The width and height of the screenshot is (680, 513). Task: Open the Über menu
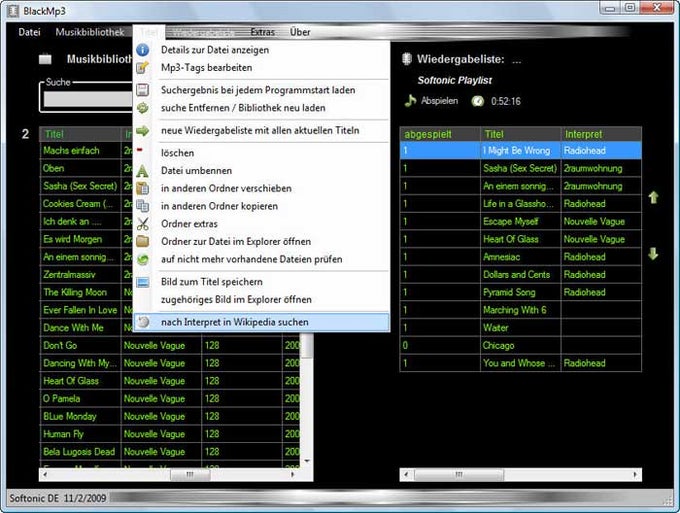(300, 32)
